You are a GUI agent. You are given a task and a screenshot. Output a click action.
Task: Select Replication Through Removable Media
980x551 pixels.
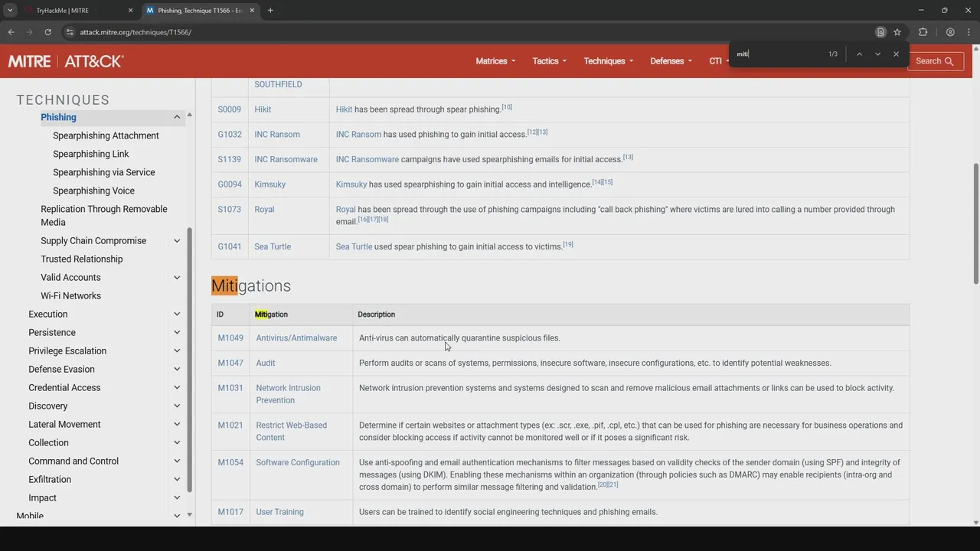pos(104,215)
